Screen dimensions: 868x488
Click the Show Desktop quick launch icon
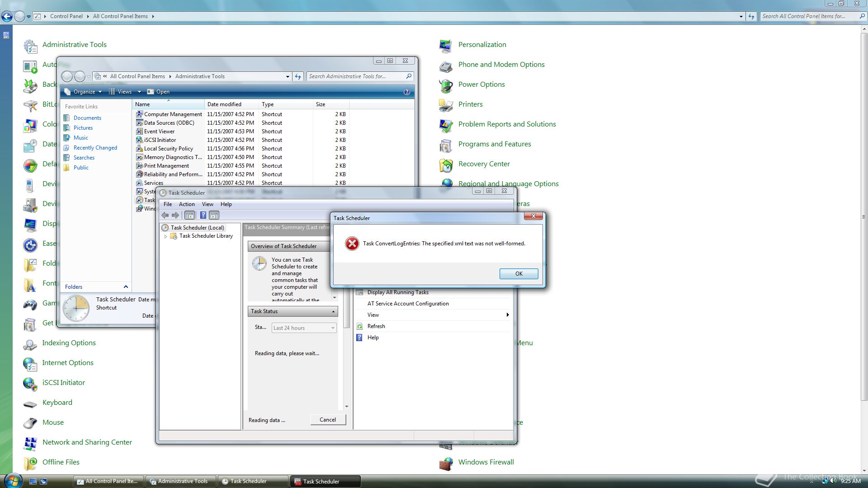33,482
